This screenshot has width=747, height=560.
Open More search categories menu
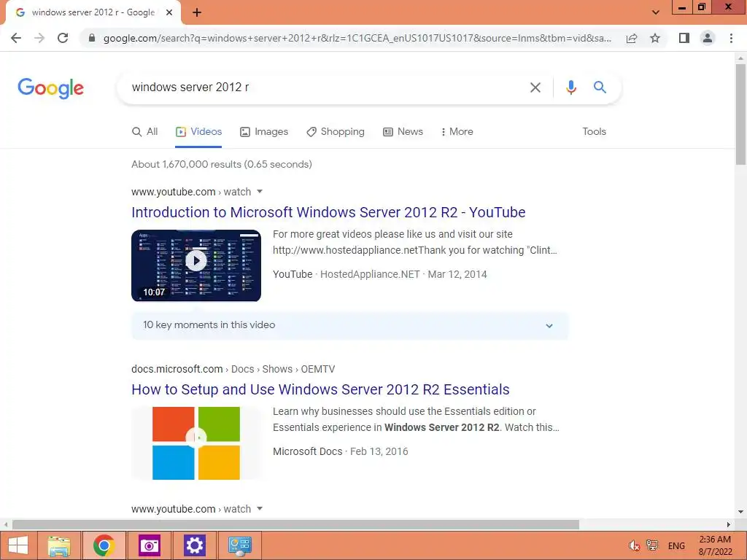(x=457, y=131)
